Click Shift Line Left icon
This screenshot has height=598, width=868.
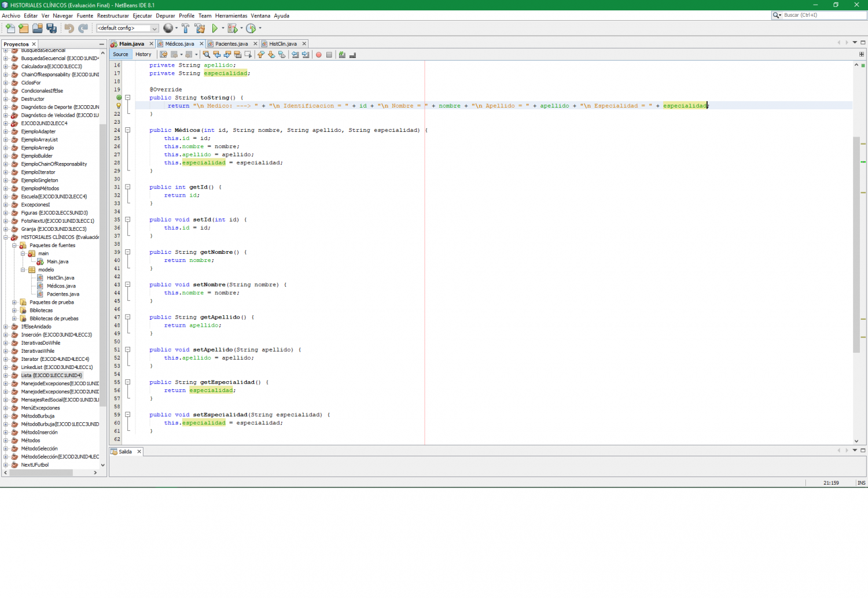coord(295,54)
